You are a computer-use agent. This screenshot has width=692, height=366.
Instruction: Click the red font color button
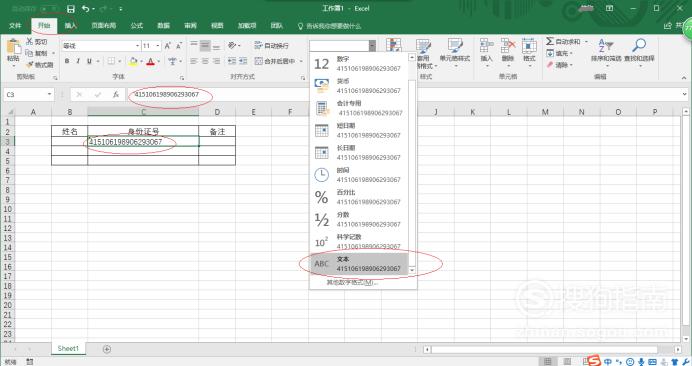[150, 61]
